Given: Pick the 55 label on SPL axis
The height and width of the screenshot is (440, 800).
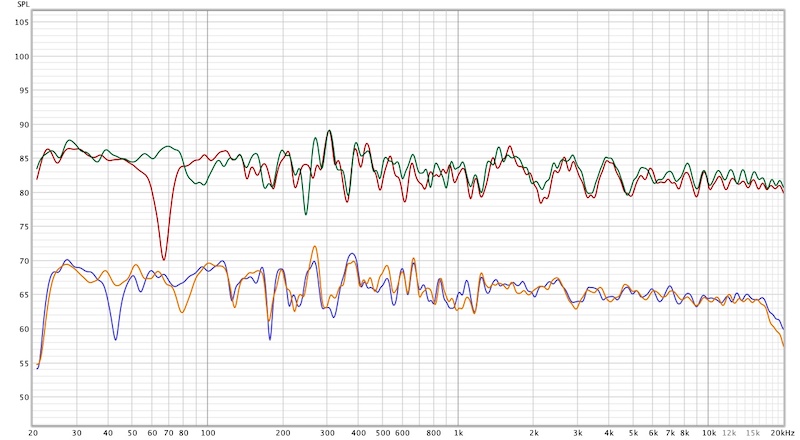Looking at the screenshot, I should (24, 363).
